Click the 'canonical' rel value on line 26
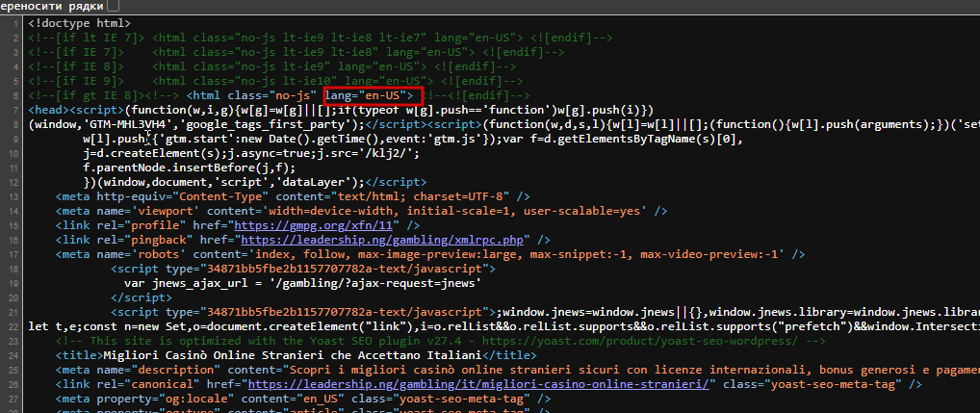 (163, 384)
